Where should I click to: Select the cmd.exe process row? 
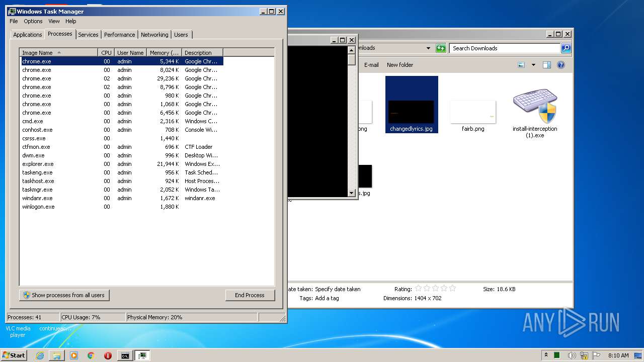click(121, 121)
